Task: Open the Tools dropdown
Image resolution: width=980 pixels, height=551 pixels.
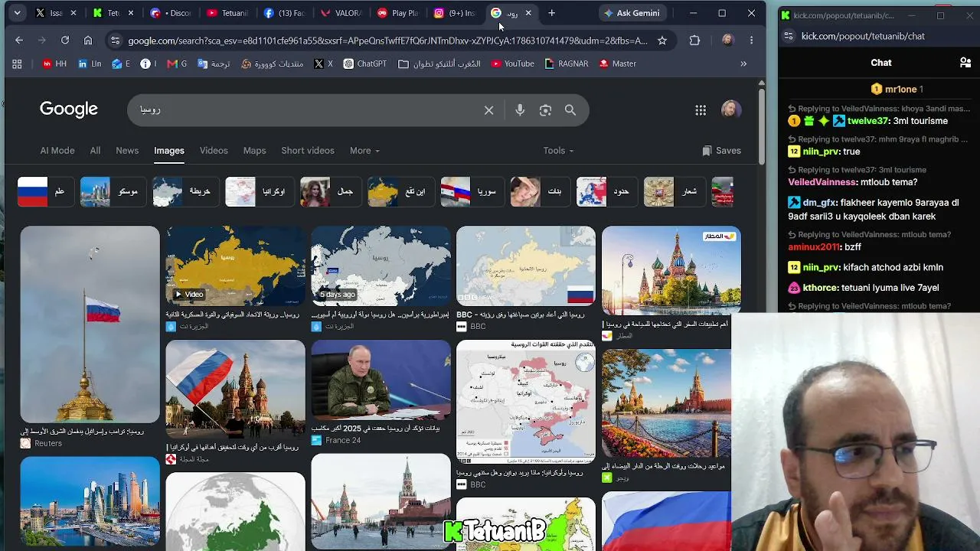Action: pos(558,151)
